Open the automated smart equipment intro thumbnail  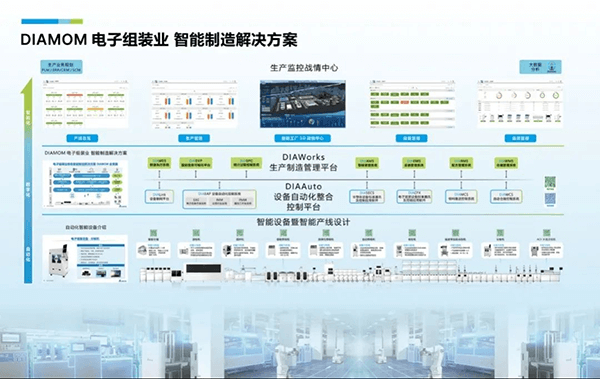85,259
